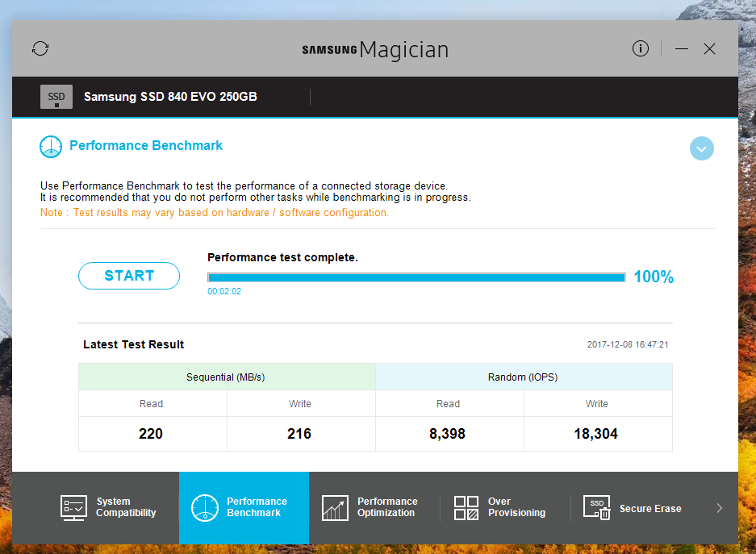Click the random read value 8,398
This screenshot has width=756, height=554.
(x=448, y=434)
